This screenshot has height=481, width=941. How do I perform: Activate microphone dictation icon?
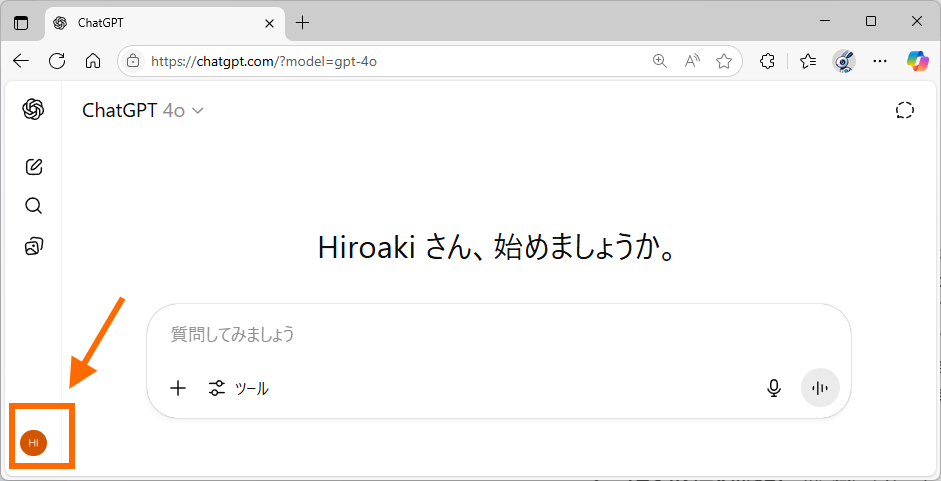(774, 389)
